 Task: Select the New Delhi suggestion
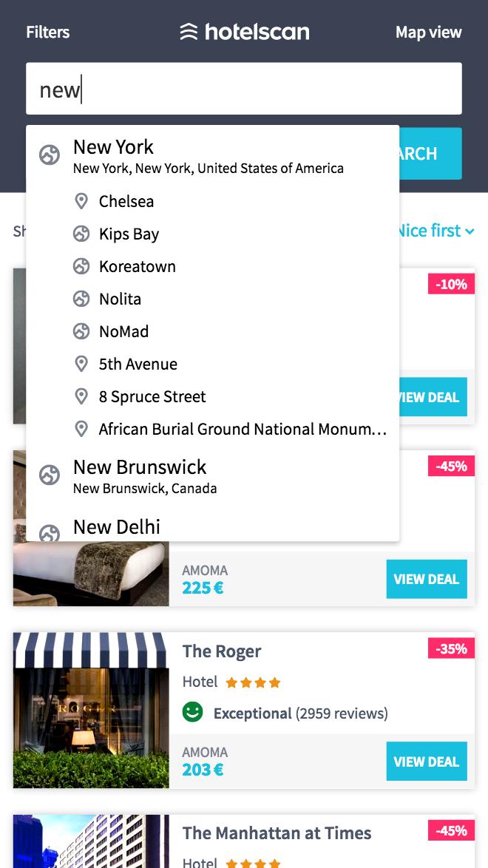coord(116,526)
